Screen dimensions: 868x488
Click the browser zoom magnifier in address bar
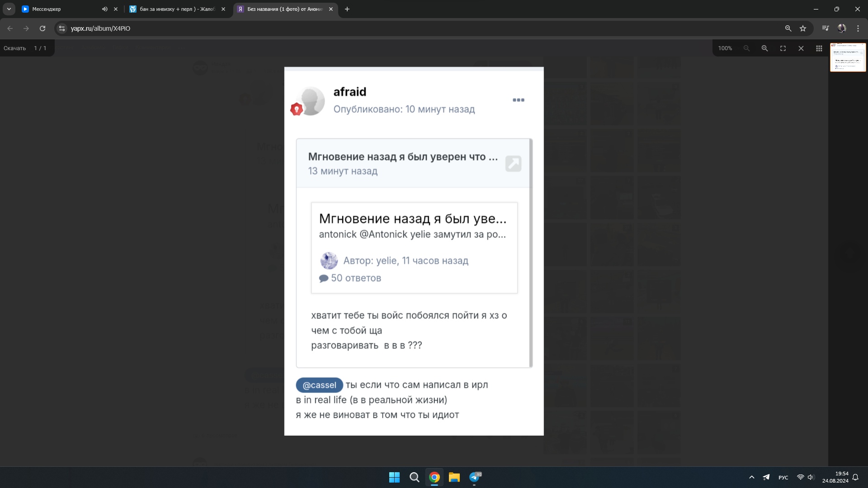[788, 28]
